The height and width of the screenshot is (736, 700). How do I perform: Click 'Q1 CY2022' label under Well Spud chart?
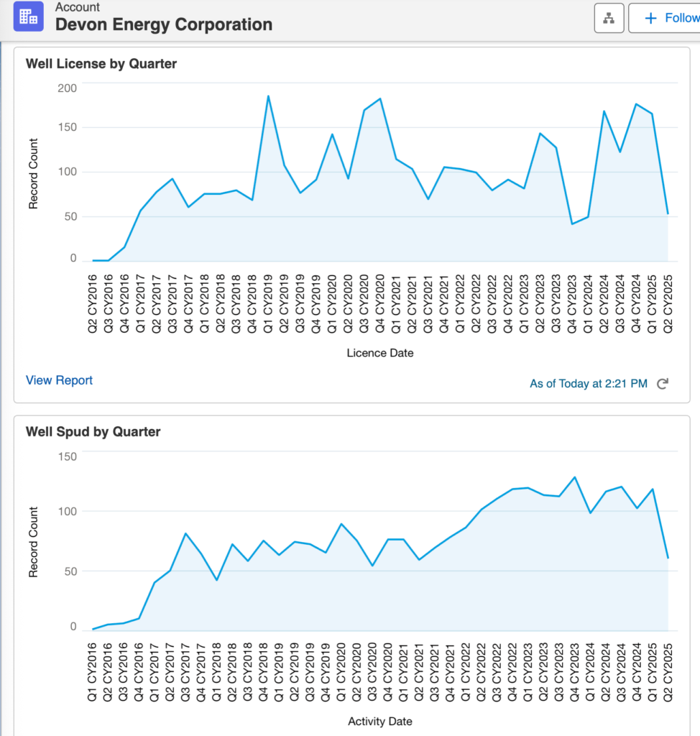(x=466, y=673)
